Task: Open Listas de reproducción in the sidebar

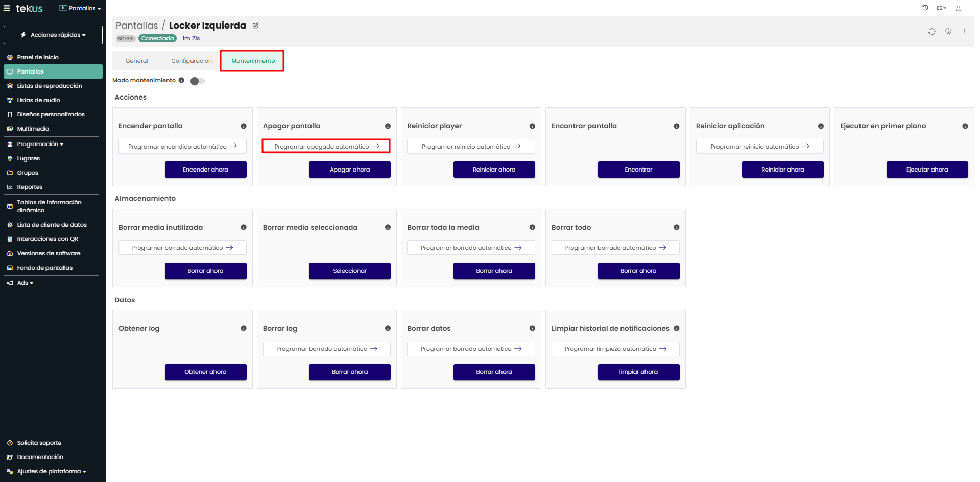Action: [49, 86]
